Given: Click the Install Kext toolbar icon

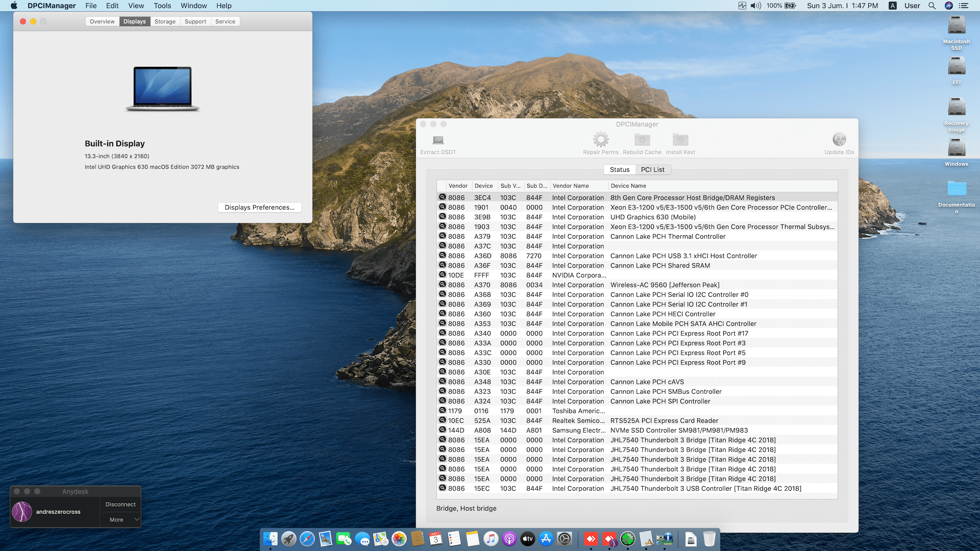Looking at the screenshot, I should pyautogui.click(x=680, y=139).
